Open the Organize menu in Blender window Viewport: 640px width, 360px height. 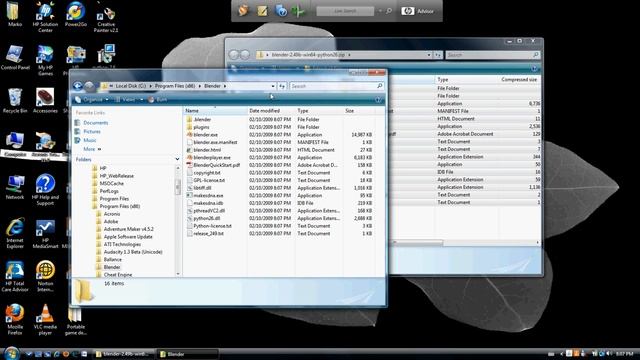coord(92,100)
